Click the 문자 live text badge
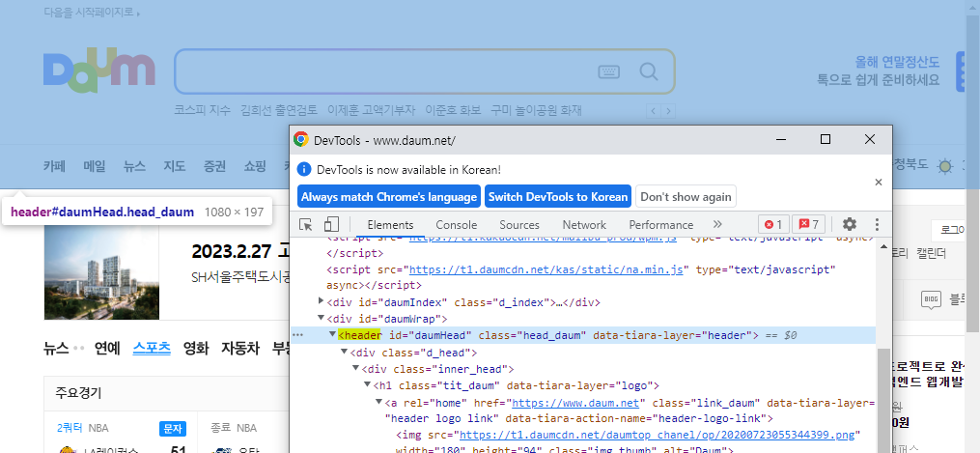This screenshot has height=453, width=980. [x=173, y=429]
